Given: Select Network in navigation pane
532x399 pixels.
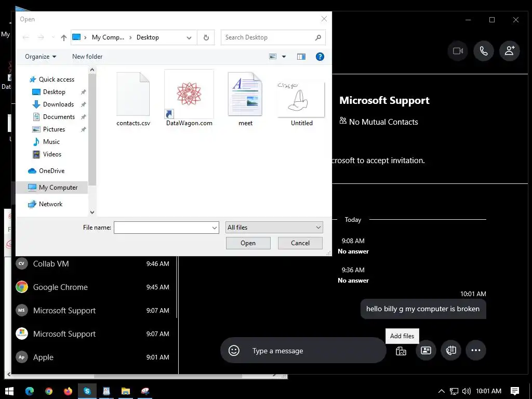Looking at the screenshot, I should (46, 204).
